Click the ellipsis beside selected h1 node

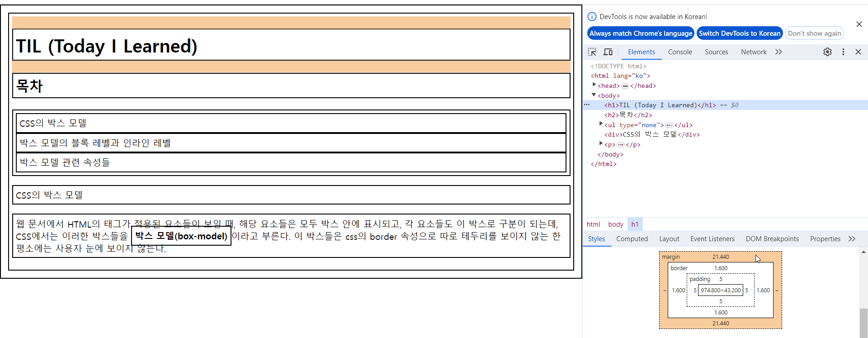coord(587,105)
